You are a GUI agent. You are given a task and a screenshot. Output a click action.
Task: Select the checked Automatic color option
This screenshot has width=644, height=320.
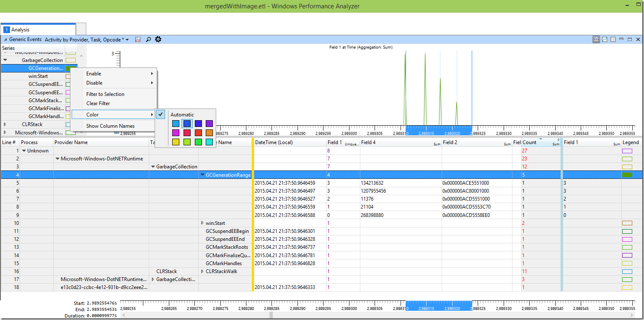[182, 115]
